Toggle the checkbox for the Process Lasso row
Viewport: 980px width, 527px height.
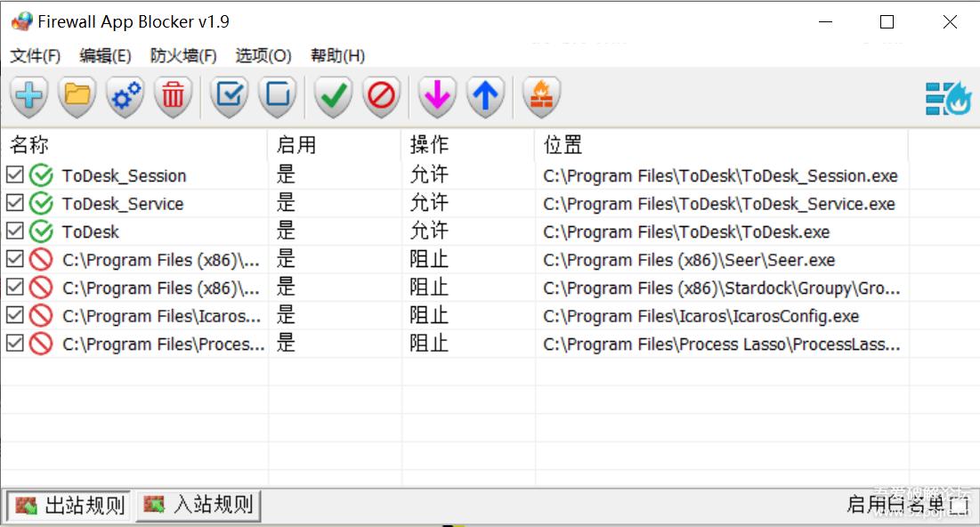coord(15,343)
